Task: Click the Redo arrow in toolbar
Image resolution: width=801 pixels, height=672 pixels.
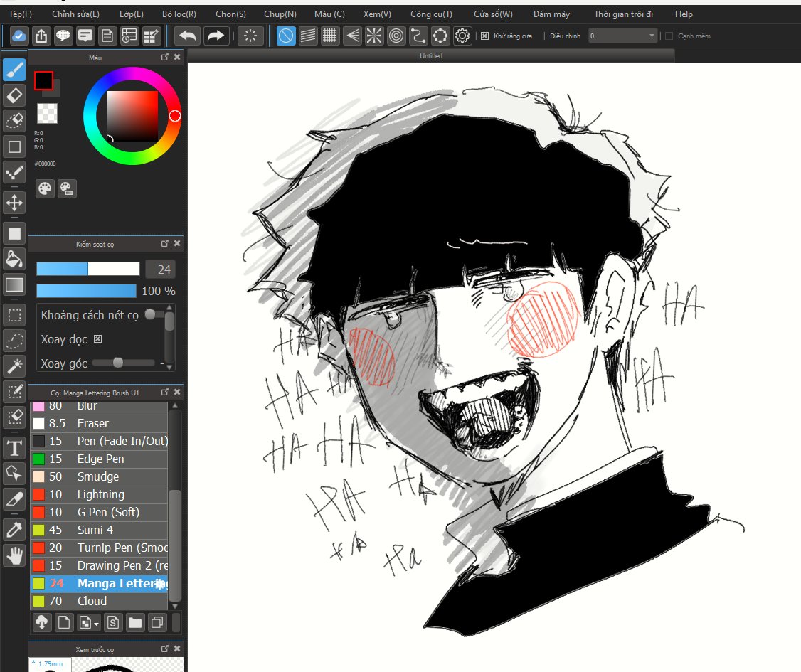Action: tap(216, 36)
